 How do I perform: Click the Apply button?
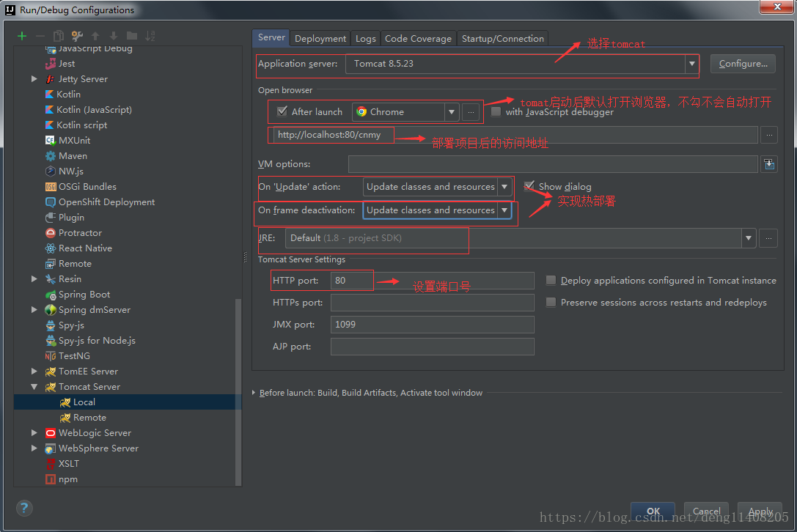point(760,511)
